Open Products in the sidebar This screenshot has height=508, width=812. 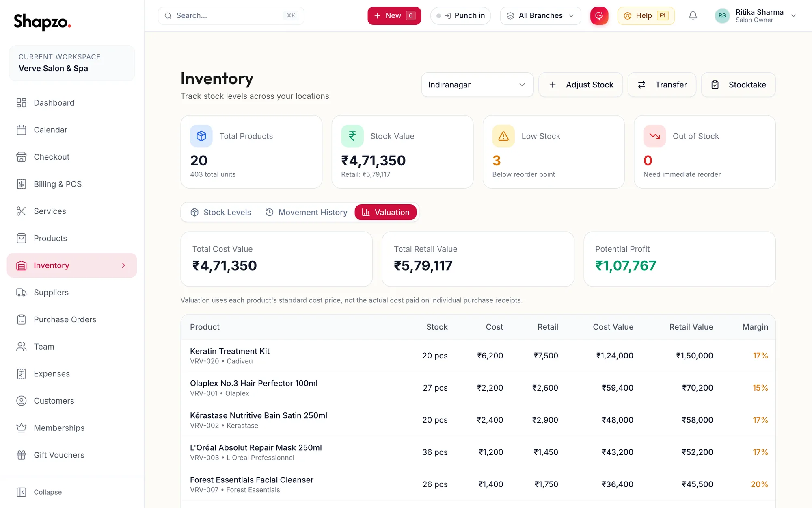tap(72, 238)
